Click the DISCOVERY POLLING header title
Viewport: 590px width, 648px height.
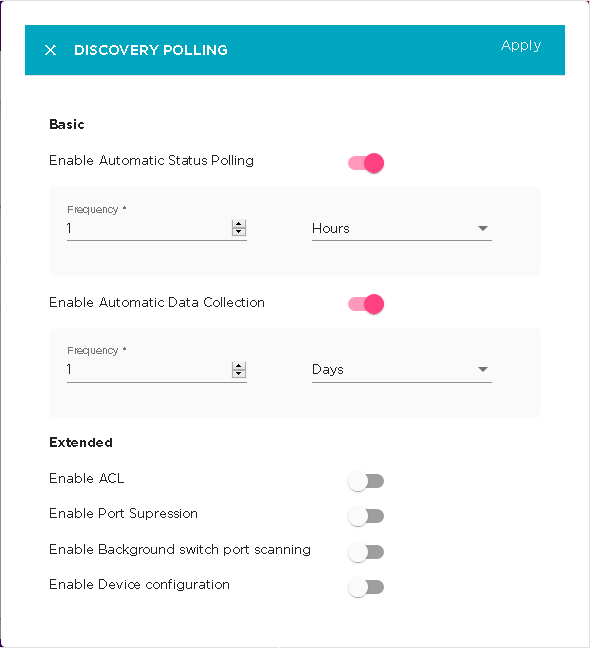(x=151, y=50)
